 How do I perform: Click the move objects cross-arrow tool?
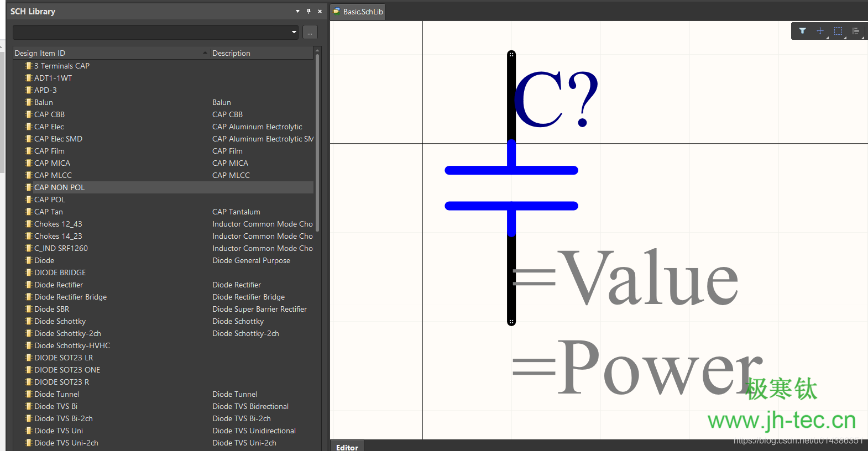pos(820,31)
